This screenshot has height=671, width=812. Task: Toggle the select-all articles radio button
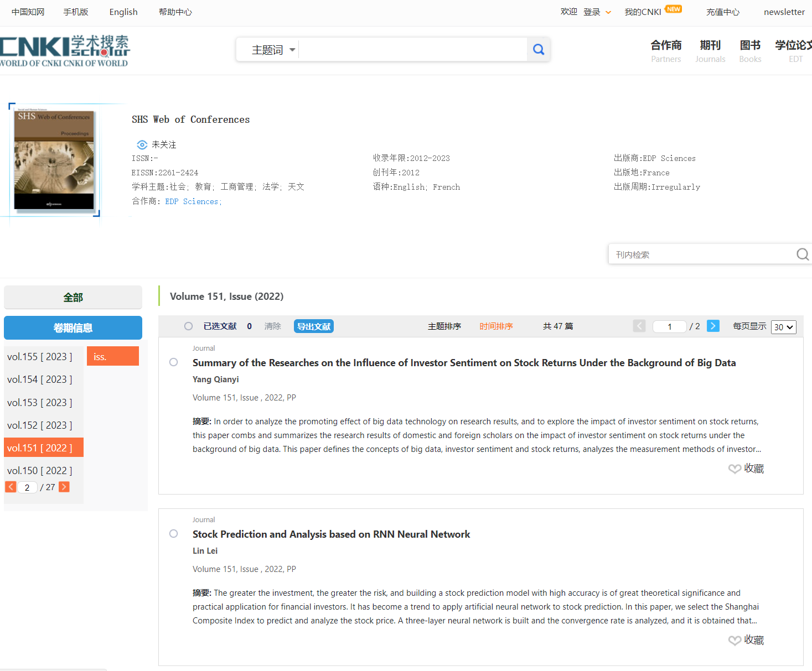(189, 326)
